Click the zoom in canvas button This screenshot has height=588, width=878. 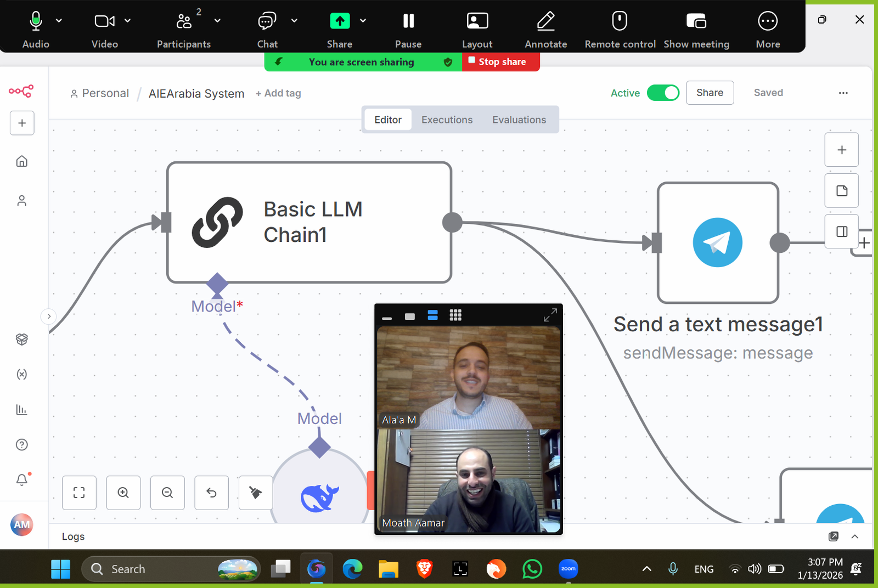123,493
